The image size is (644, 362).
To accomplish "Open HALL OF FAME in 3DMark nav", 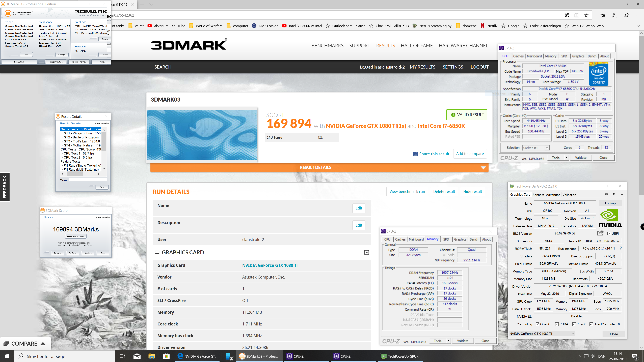I will (x=417, y=45).
